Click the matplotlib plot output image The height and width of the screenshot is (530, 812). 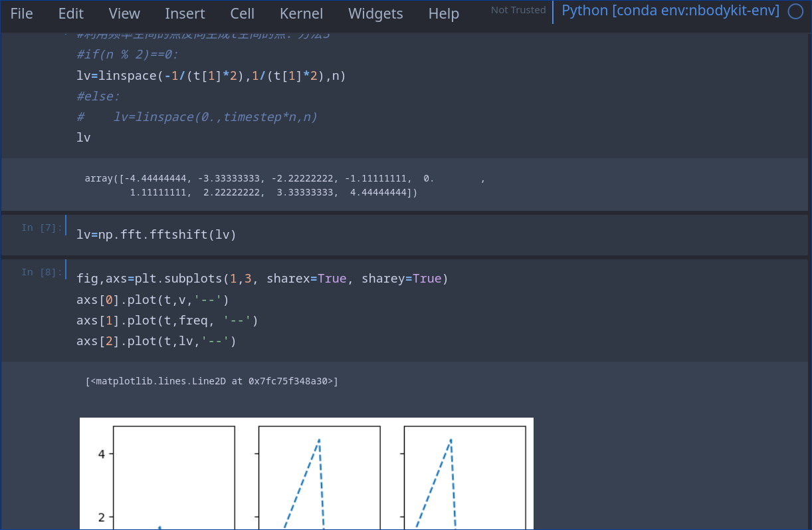point(306,472)
